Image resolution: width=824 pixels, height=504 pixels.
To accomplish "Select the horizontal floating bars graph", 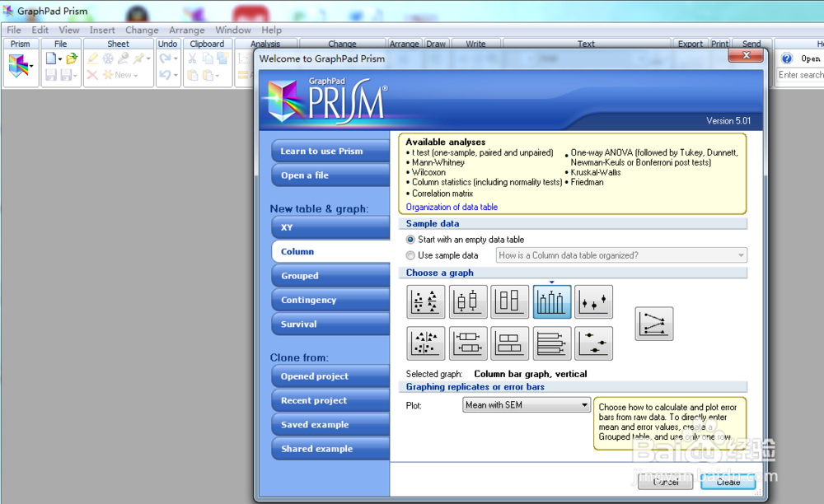I will (x=510, y=343).
